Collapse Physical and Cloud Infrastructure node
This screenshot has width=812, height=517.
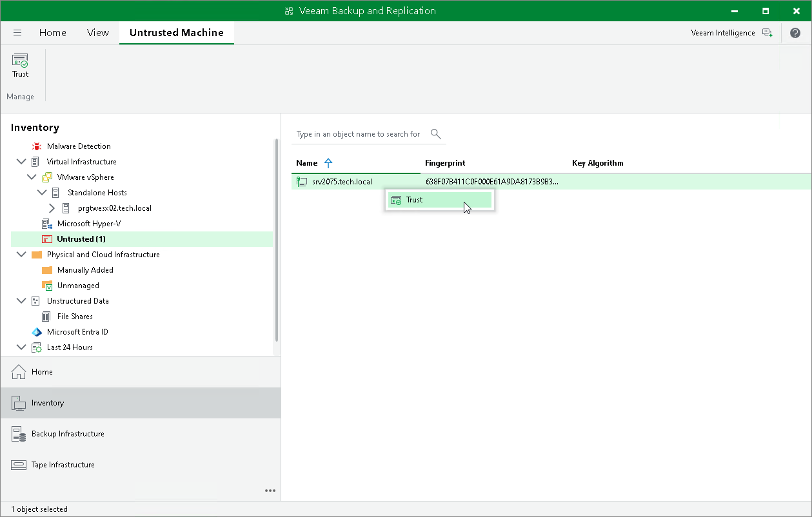click(21, 255)
